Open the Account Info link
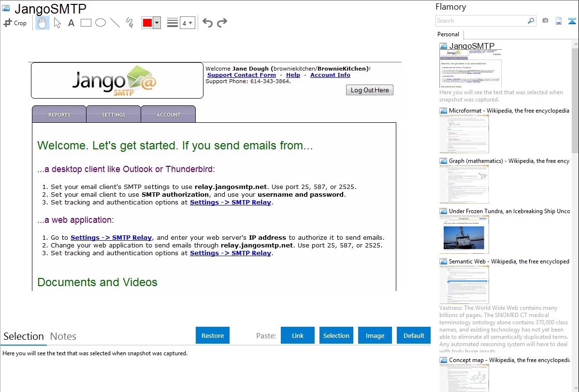 click(330, 75)
